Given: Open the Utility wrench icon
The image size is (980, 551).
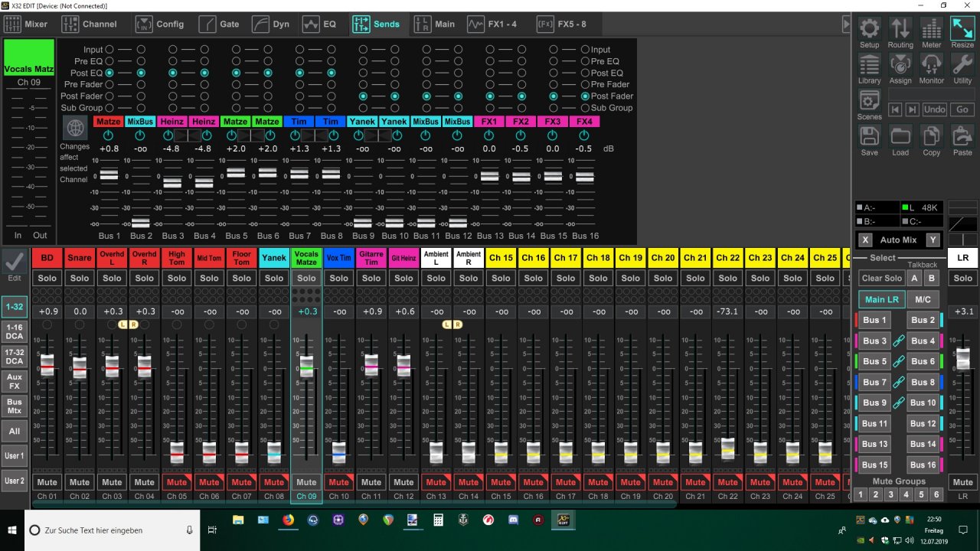Looking at the screenshot, I should [962, 64].
